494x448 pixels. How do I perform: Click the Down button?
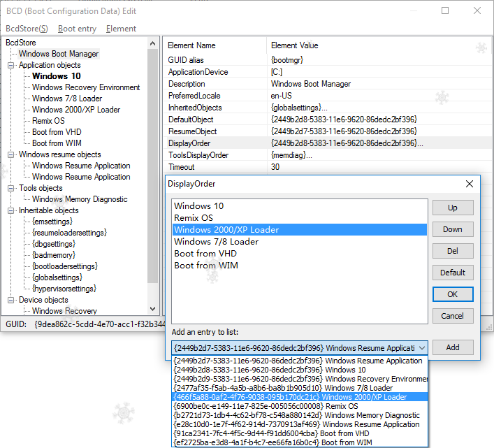[x=453, y=229]
